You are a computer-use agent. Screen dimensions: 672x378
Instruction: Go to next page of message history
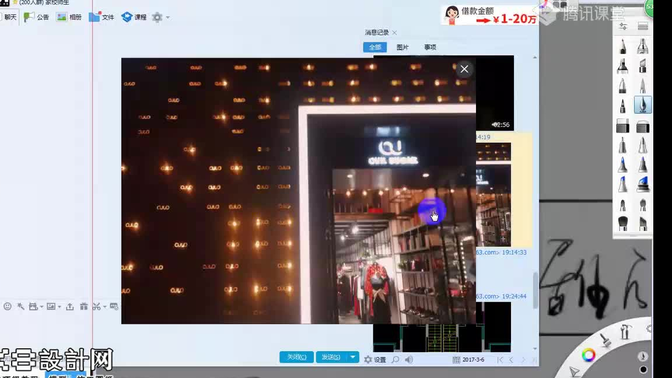click(x=523, y=360)
